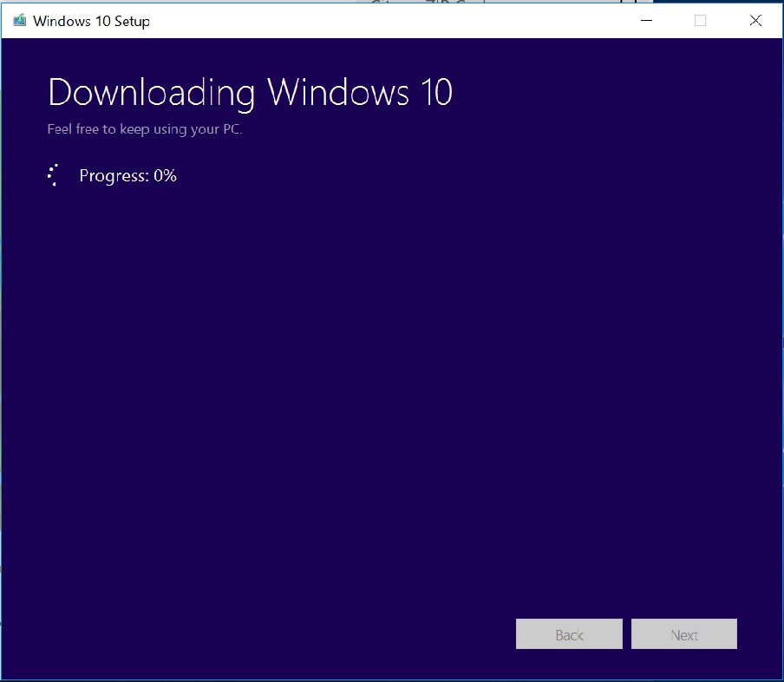Click the 'Downloading Windows 10' heading
The width and height of the screenshot is (784, 682).
pos(250,93)
